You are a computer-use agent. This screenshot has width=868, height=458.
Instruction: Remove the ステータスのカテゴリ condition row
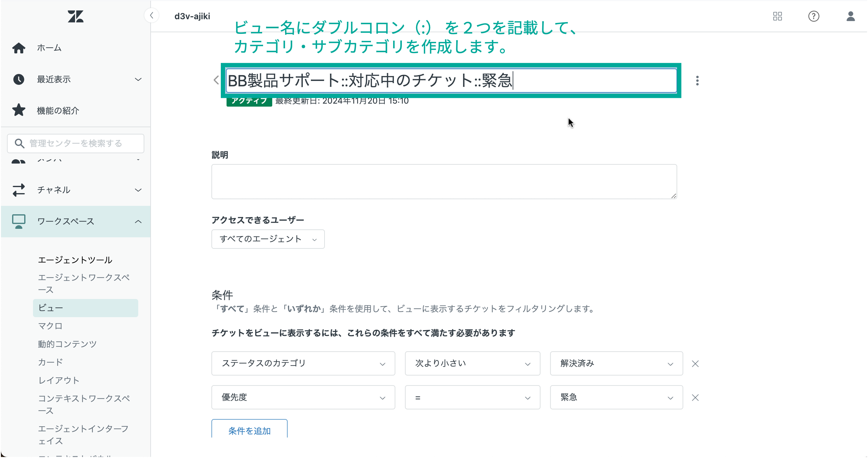click(695, 364)
